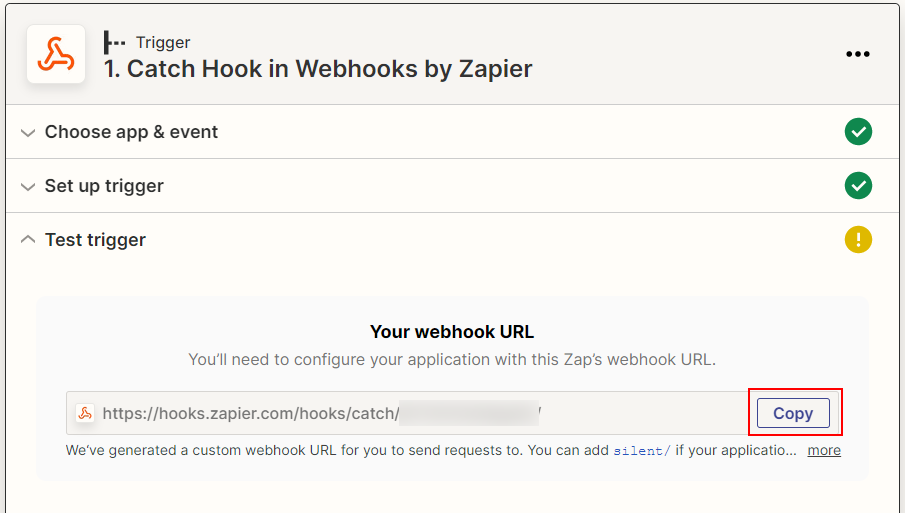Select the Test trigger section header
This screenshot has width=905, height=513.
(x=95, y=240)
